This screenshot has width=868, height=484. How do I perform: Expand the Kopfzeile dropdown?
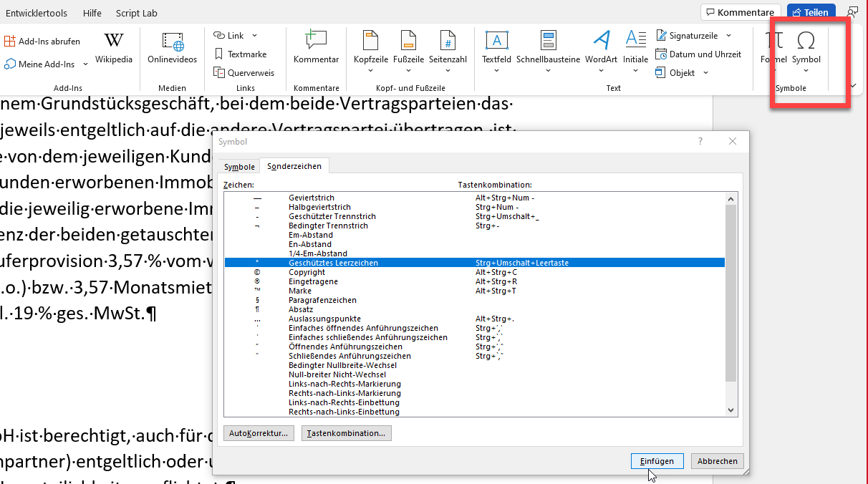click(370, 70)
